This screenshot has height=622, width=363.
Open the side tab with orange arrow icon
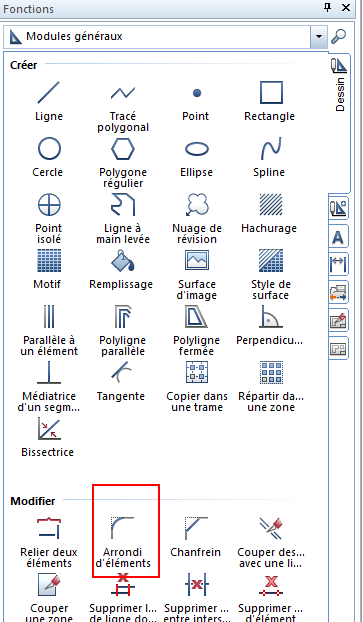339,292
